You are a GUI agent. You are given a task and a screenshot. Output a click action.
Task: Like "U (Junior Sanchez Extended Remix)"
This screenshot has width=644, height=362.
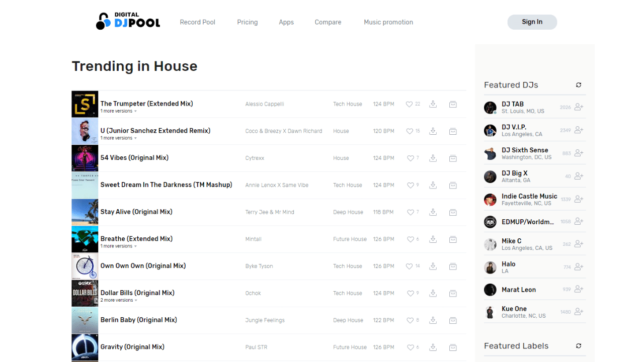pos(409,131)
